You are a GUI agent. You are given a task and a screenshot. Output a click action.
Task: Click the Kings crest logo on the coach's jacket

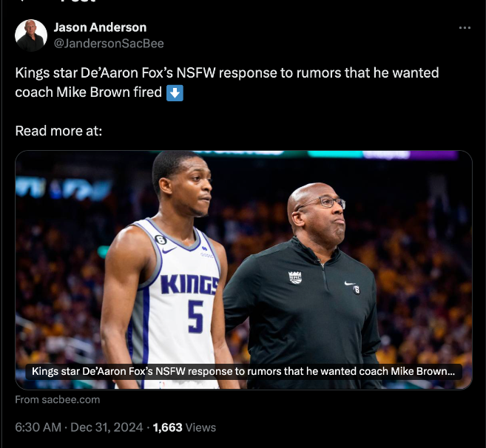pos(295,277)
